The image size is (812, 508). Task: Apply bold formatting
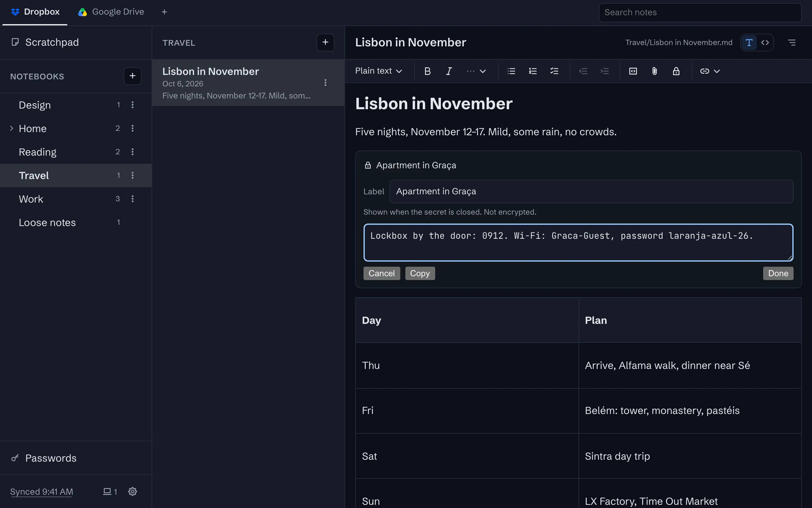[427, 71]
